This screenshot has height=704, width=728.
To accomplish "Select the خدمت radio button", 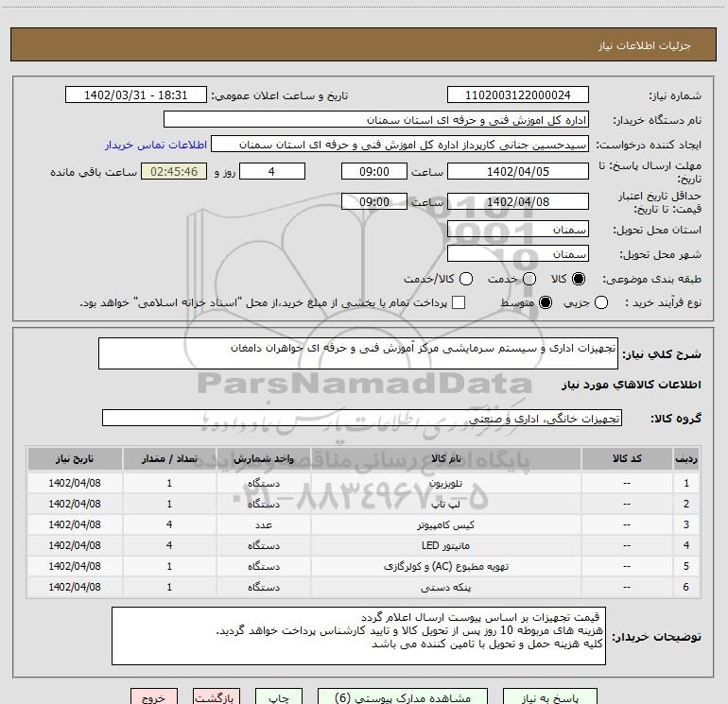I will [x=529, y=279].
